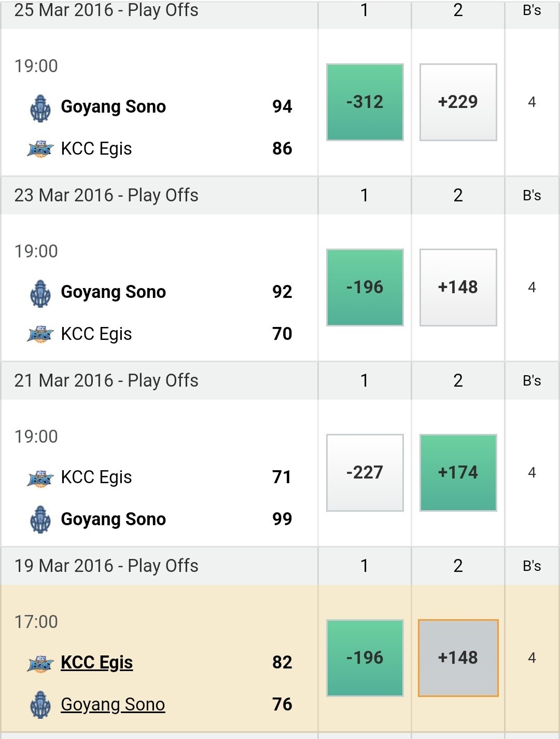Click the final score 99 for Goyang Sono

tap(282, 519)
